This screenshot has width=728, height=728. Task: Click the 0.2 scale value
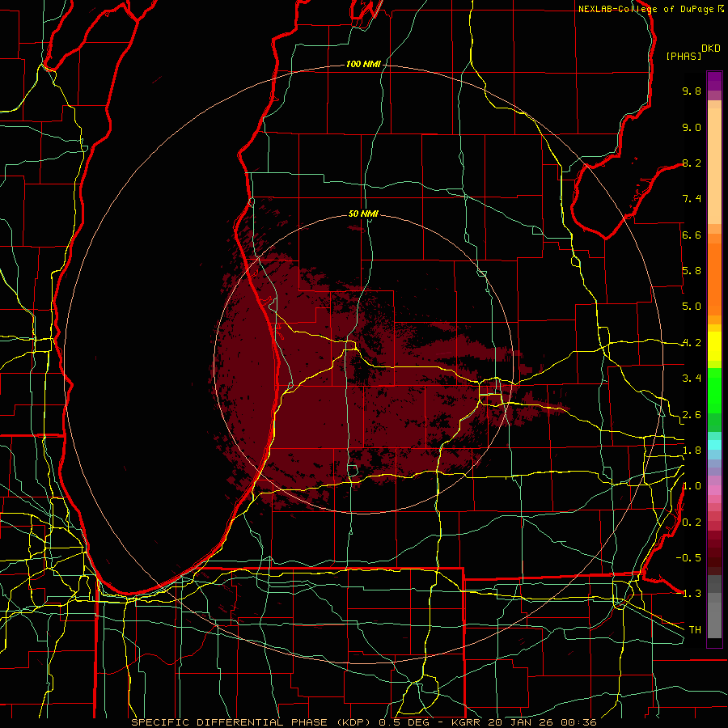point(692,523)
